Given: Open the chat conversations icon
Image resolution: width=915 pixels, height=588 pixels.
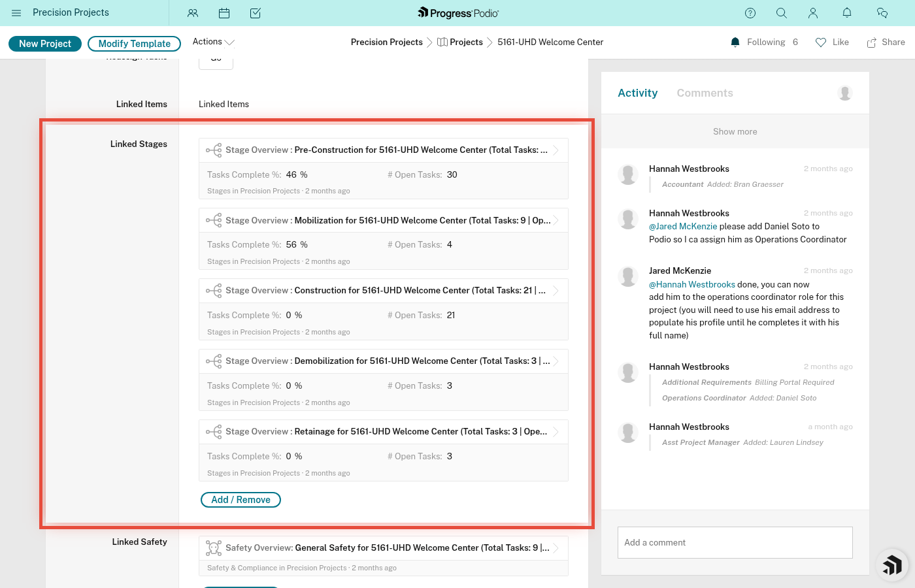Looking at the screenshot, I should click(x=882, y=13).
